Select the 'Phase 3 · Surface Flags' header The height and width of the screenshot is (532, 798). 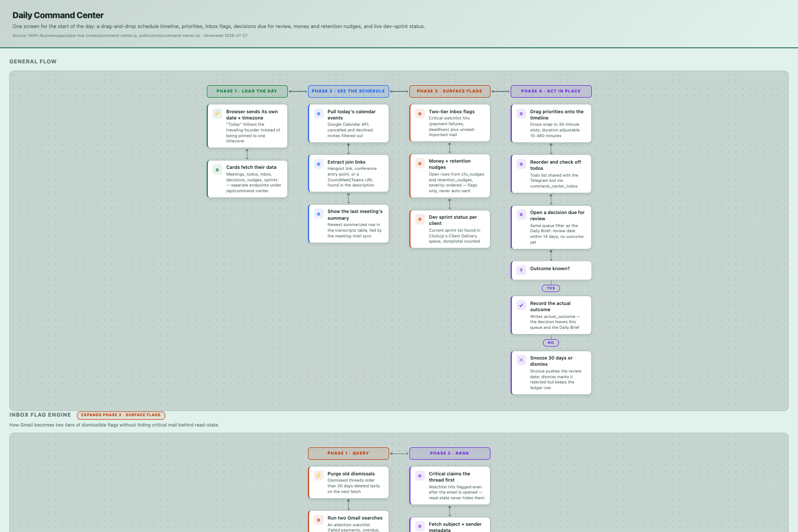(450, 91)
